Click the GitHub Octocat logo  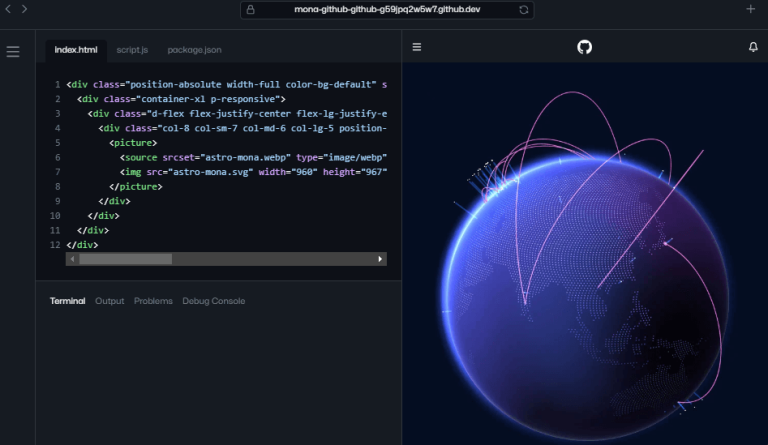click(x=585, y=47)
